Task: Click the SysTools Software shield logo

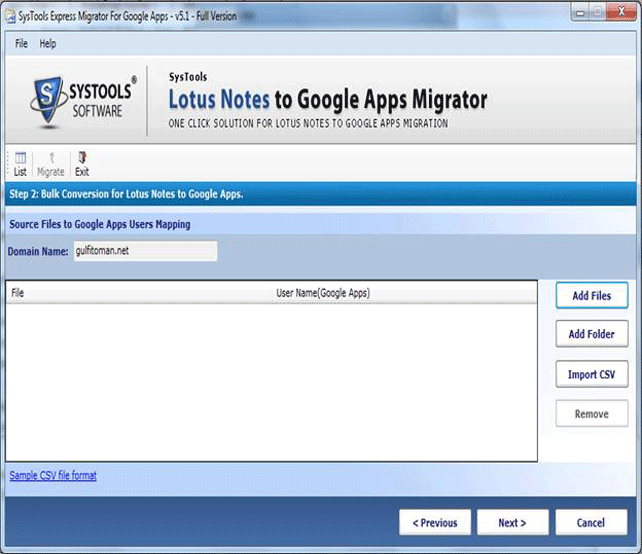Action: click(48, 101)
